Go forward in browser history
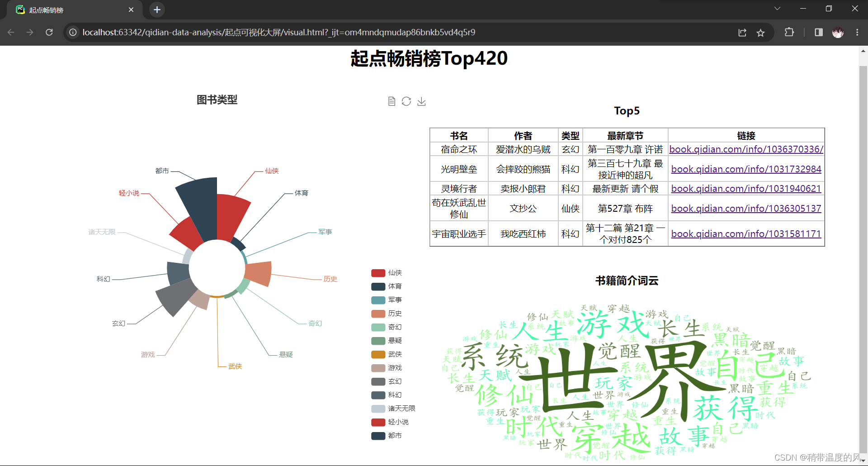 pyautogui.click(x=30, y=33)
